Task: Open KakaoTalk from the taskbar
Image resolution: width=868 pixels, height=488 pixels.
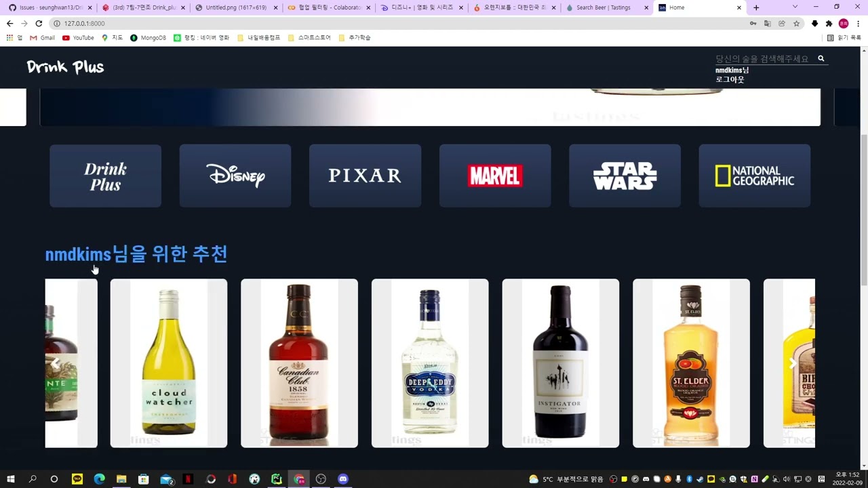Action: click(77, 479)
